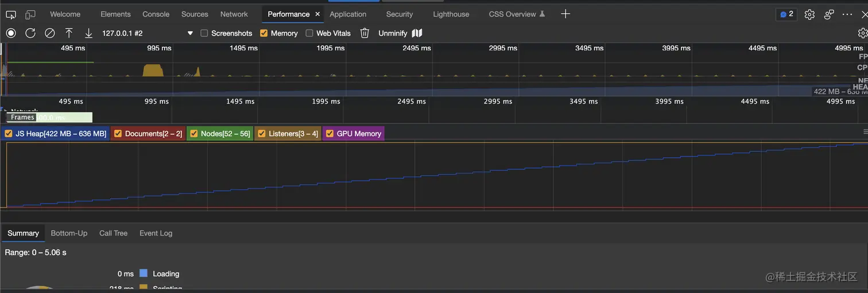Uncheck the Memory checkbox

point(264,33)
